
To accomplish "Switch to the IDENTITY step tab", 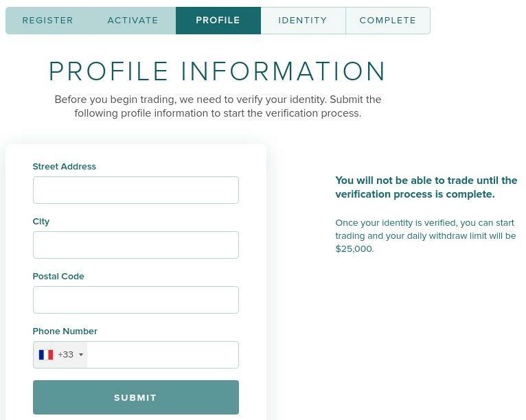I will (303, 21).
